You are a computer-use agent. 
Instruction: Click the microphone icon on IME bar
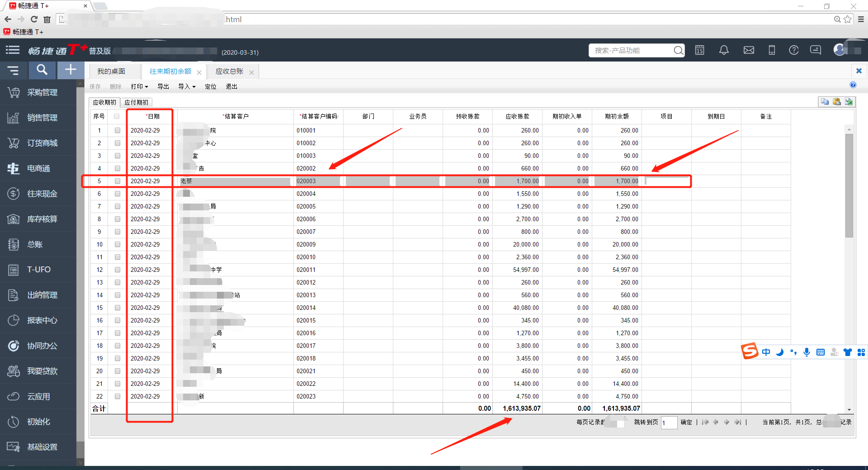807,352
